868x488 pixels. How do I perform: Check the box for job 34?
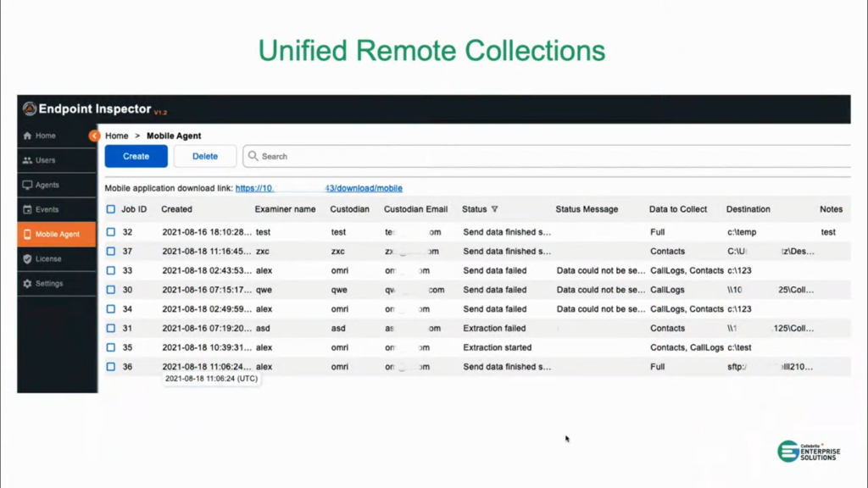(x=111, y=308)
